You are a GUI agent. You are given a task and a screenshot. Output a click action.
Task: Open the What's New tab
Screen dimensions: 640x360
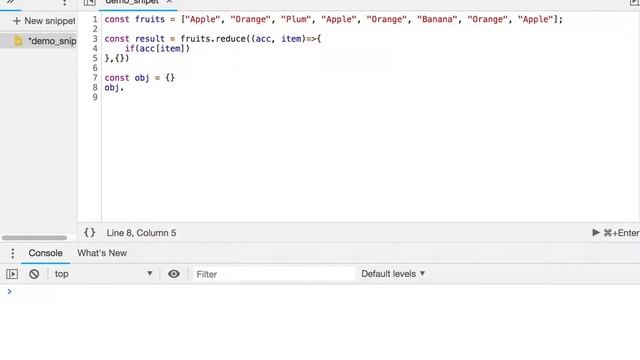tap(102, 253)
